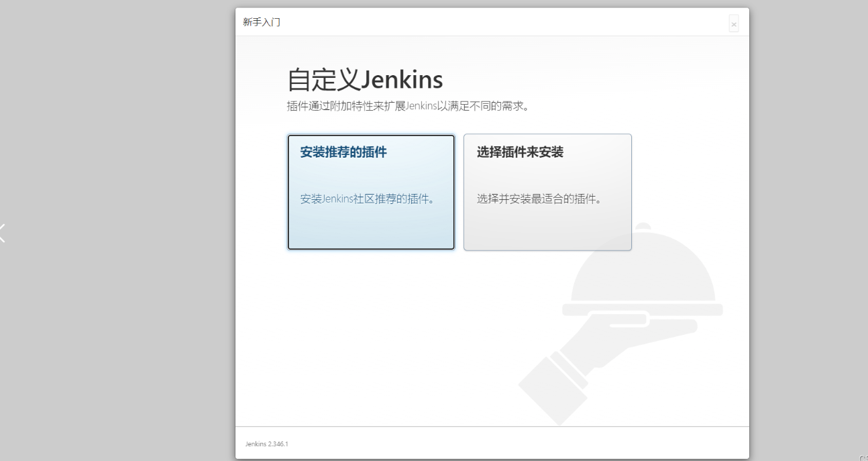
Task: Click the Jenkins 2.346.1 version text
Action: pyautogui.click(x=267, y=444)
